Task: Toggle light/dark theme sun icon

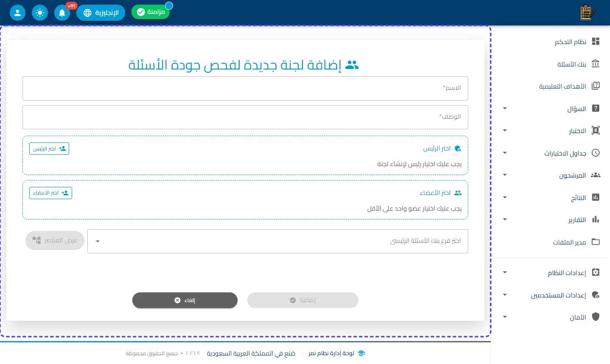Action: coord(40,13)
